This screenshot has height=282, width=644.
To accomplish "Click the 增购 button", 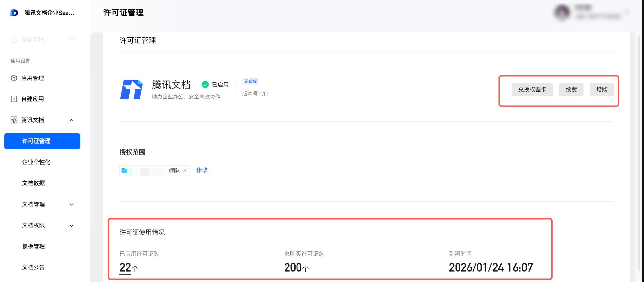I will (x=602, y=90).
